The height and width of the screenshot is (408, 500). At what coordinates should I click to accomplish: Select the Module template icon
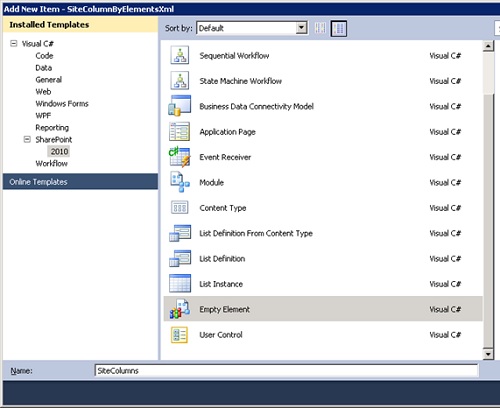click(180, 182)
